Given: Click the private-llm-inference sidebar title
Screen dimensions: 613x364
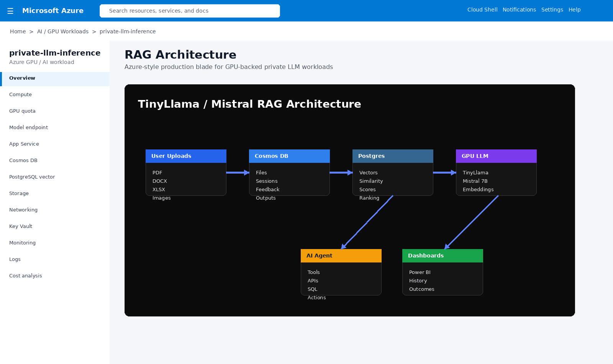Looking at the screenshot, I should tap(55, 53).
